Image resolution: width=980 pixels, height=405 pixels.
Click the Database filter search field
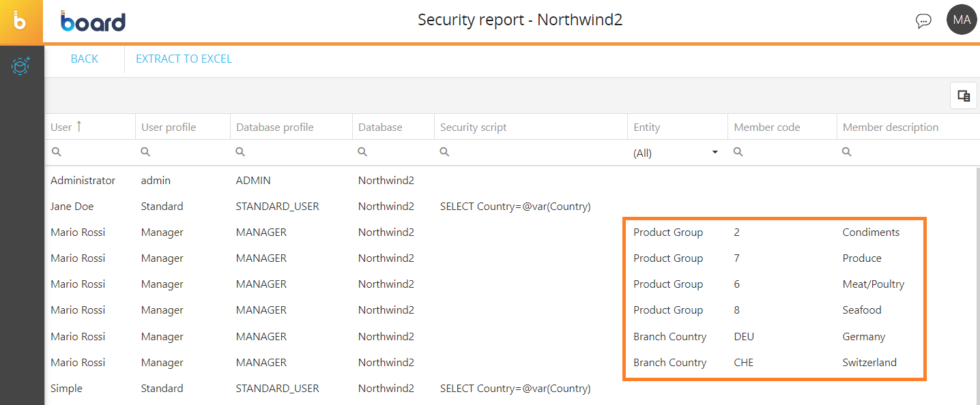(x=394, y=152)
